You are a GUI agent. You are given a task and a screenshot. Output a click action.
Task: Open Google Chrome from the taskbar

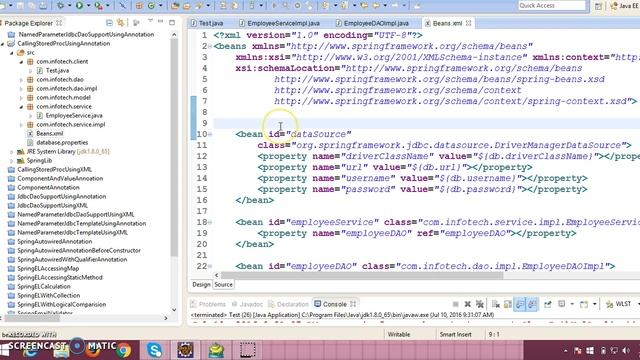(124, 350)
